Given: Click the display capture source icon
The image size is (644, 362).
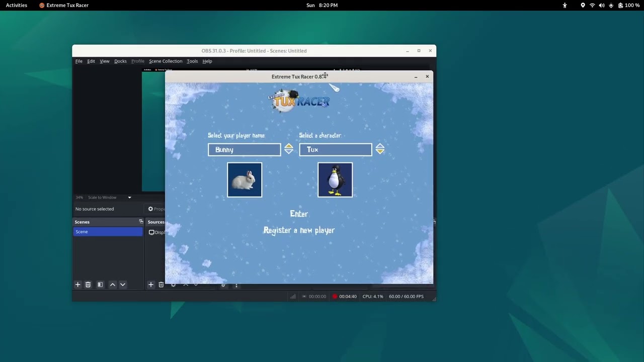Looking at the screenshot, I should pos(151,232).
